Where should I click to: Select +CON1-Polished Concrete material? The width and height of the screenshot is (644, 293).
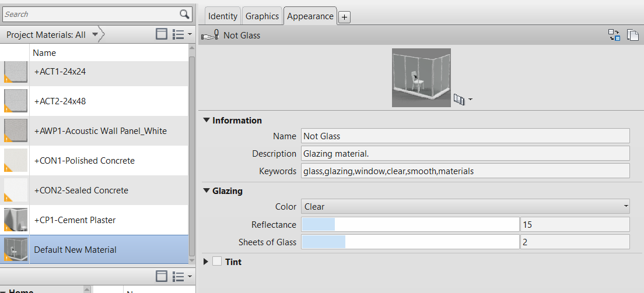click(84, 160)
